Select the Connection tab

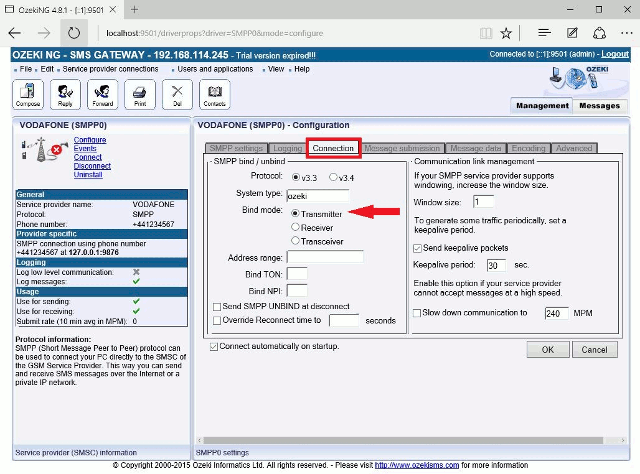333,148
